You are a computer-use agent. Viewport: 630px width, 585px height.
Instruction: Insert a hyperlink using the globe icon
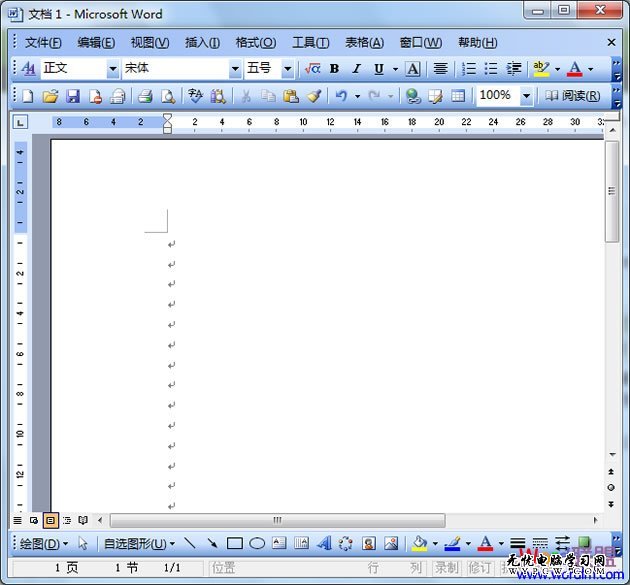pos(413,96)
